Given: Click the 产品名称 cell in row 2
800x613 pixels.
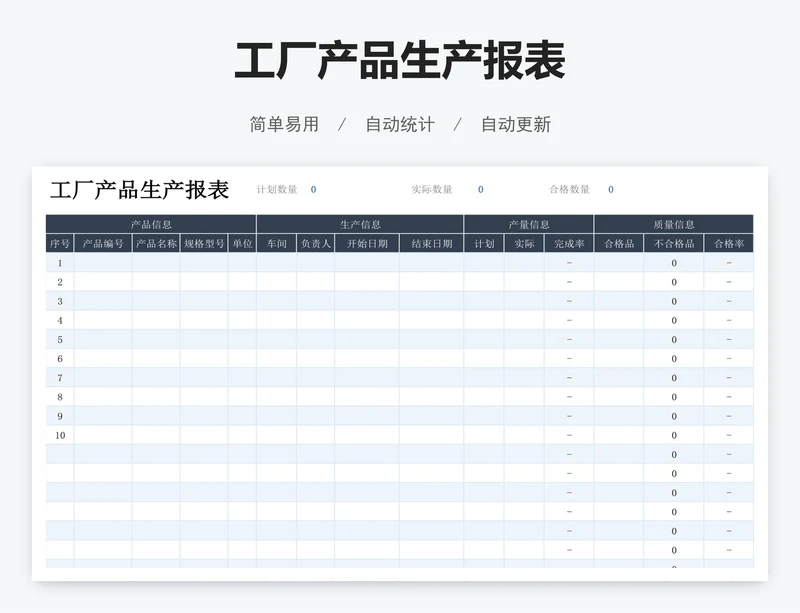Looking at the screenshot, I should click(156, 282).
